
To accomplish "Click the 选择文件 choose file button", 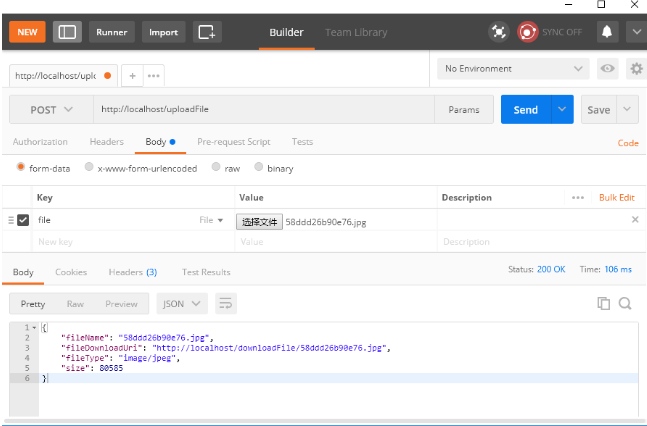I will click(259, 222).
